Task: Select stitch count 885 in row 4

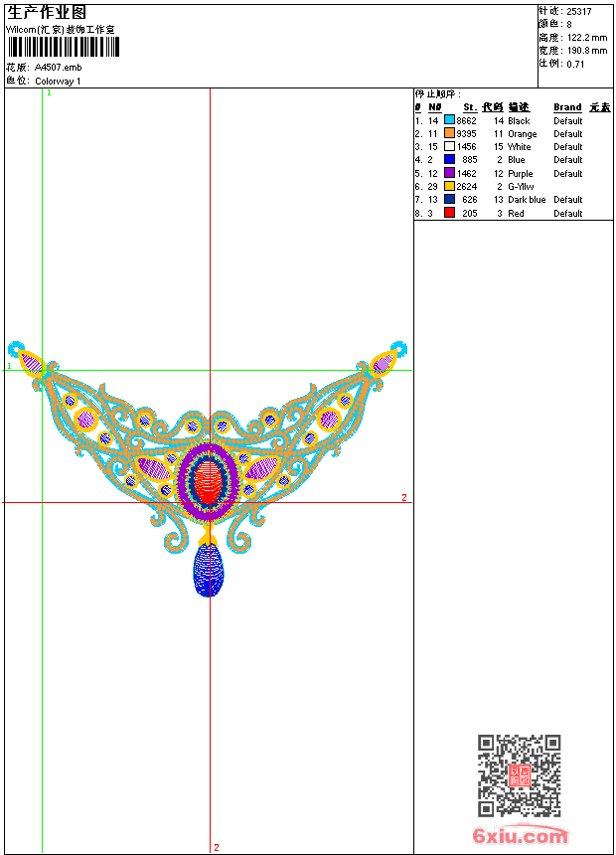Action: click(x=469, y=160)
